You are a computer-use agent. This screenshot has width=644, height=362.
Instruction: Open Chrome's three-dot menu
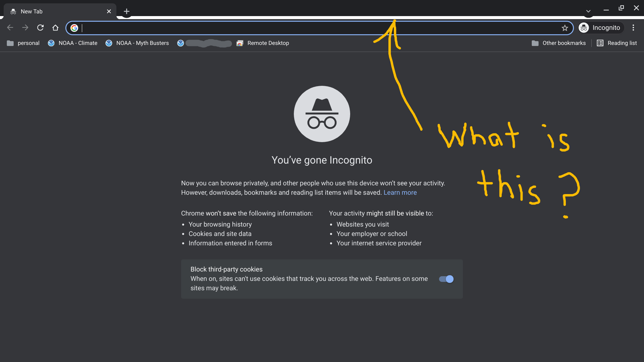point(633,28)
